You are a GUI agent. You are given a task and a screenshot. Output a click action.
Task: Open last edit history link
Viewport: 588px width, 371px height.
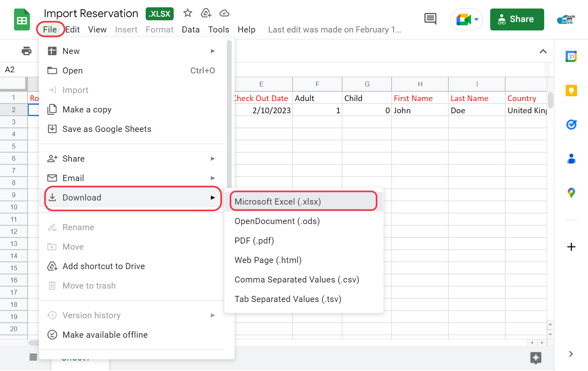[x=334, y=30]
